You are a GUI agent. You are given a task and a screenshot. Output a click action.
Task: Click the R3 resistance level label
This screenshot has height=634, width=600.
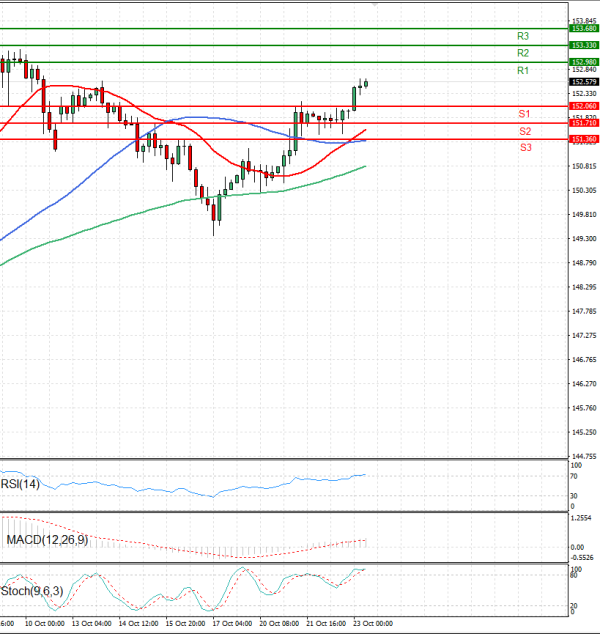523,36
